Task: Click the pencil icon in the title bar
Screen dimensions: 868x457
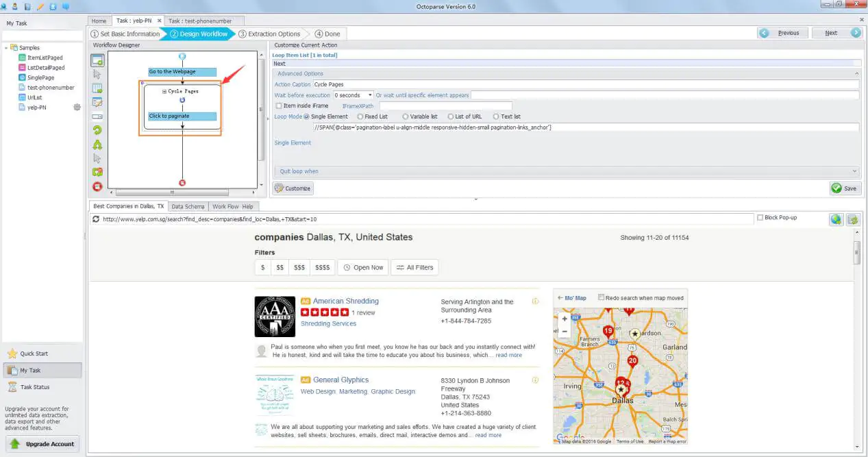Action: (x=40, y=6)
